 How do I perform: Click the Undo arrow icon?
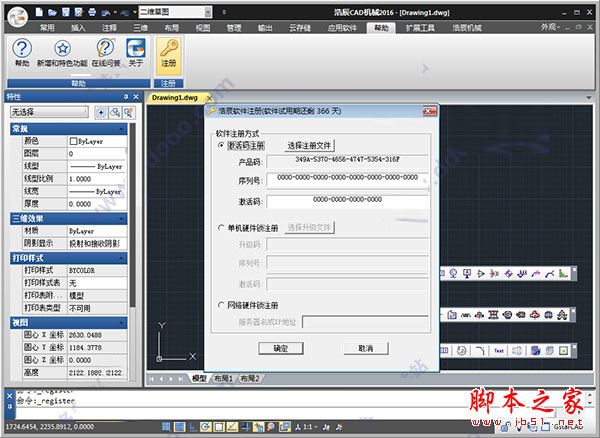[x=106, y=13]
